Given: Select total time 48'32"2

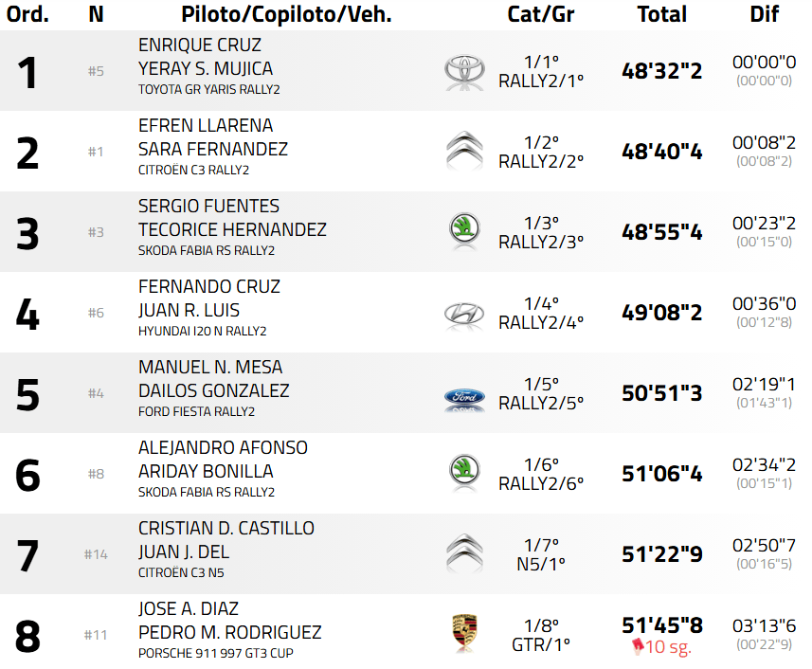Looking at the screenshot, I should (x=662, y=71).
